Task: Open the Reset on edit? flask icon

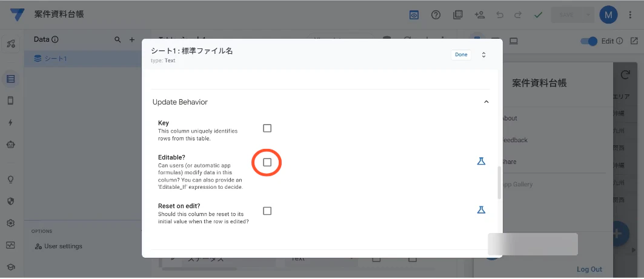Action: [482, 209]
